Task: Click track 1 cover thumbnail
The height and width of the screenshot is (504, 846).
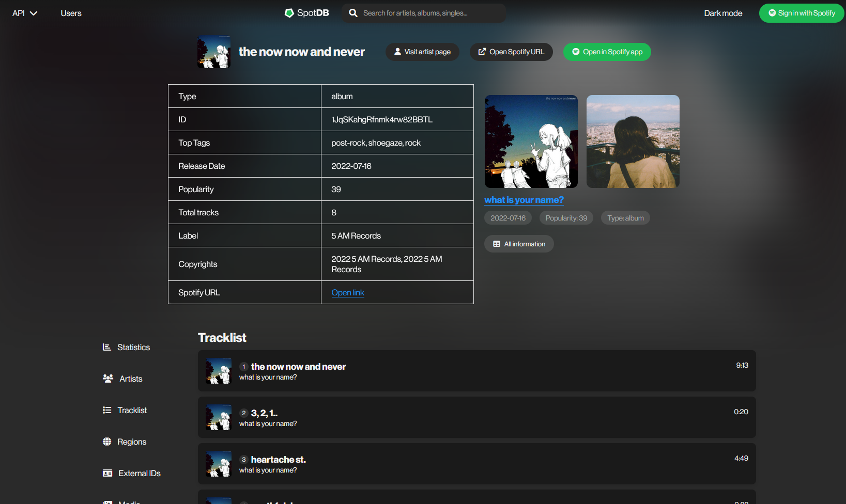Action: pyautogui.click(x=219, y=371)
